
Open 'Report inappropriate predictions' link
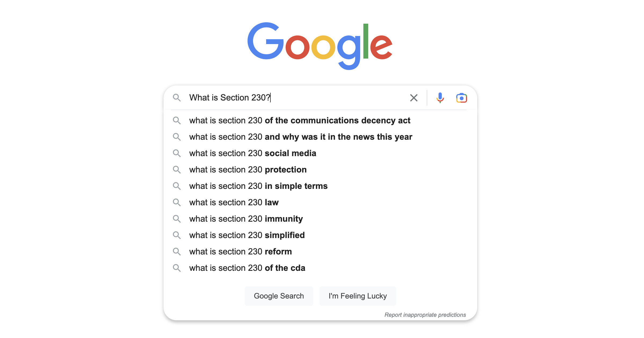tap(425, 315)
